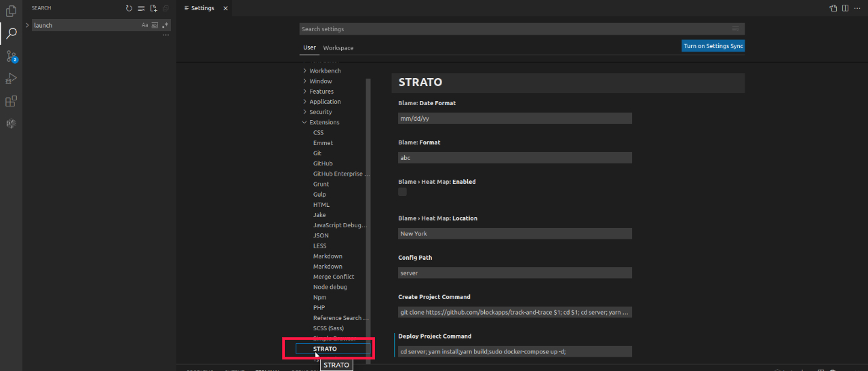Select Merge Conflict extension settings
The width and height of the screenshot is (868, 371).
(333, 277)
